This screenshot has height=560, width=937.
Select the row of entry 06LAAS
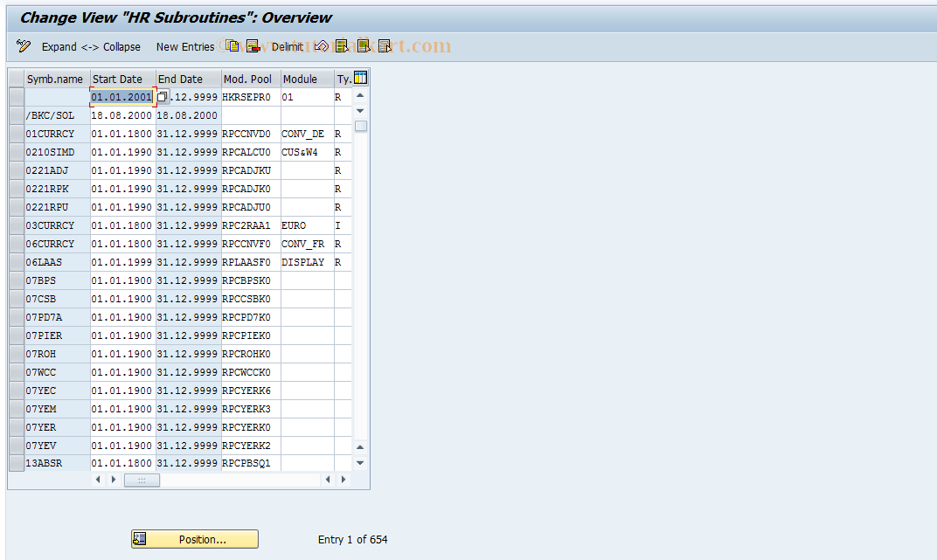pos(17,262)
